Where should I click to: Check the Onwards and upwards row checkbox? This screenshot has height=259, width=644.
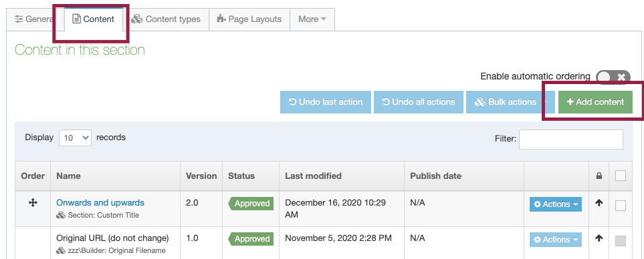click(621, 206)
